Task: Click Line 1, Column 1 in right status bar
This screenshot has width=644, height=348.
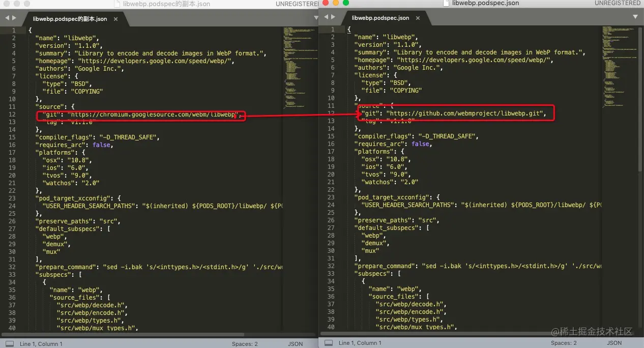Action: point(360,343)
